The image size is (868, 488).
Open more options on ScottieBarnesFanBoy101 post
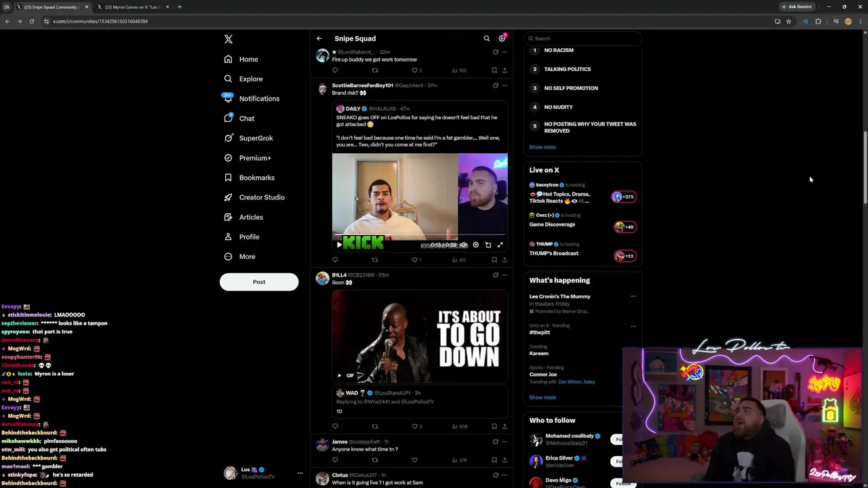coord(505,85)
